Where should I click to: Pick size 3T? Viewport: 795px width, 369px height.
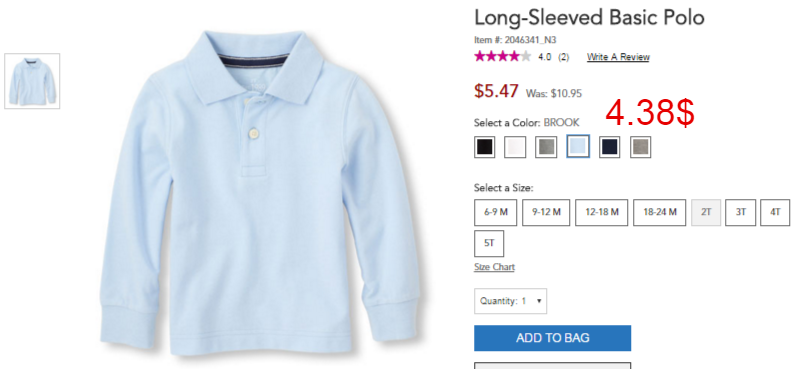[741, 212]
